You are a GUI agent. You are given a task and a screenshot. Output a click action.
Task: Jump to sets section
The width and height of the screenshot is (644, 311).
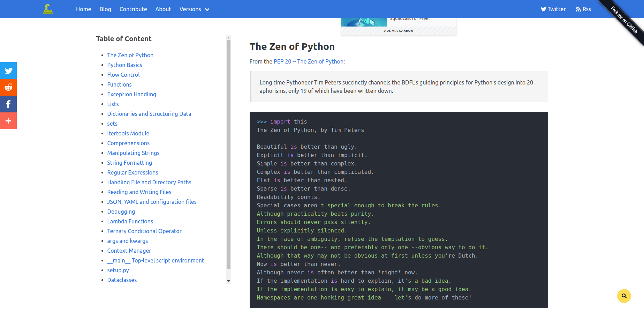[x=112, y=124]
